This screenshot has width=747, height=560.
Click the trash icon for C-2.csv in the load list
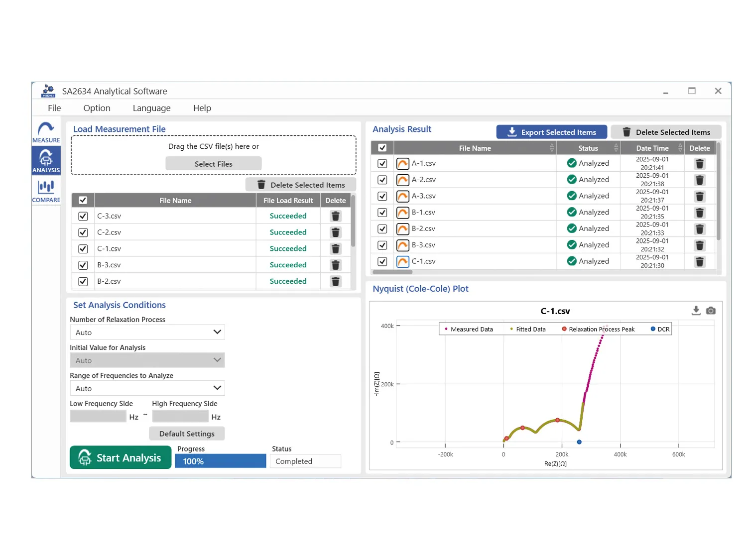pyautogui.click(x=336, y=232)
